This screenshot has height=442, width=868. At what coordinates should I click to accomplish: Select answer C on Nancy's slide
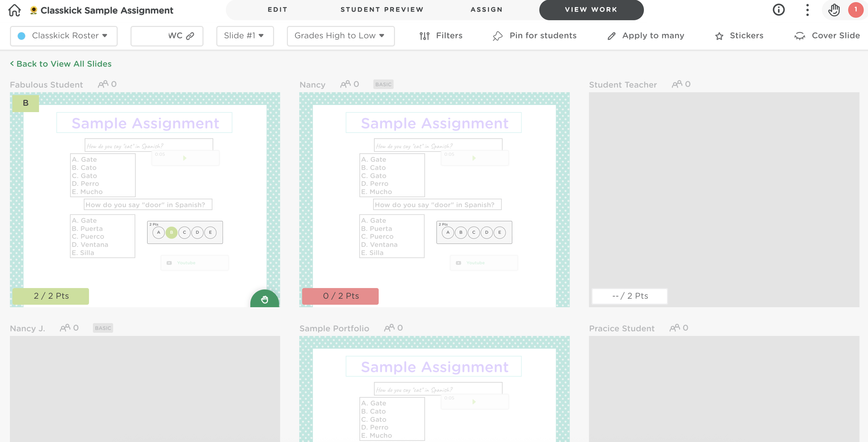[x=474, y=232]
